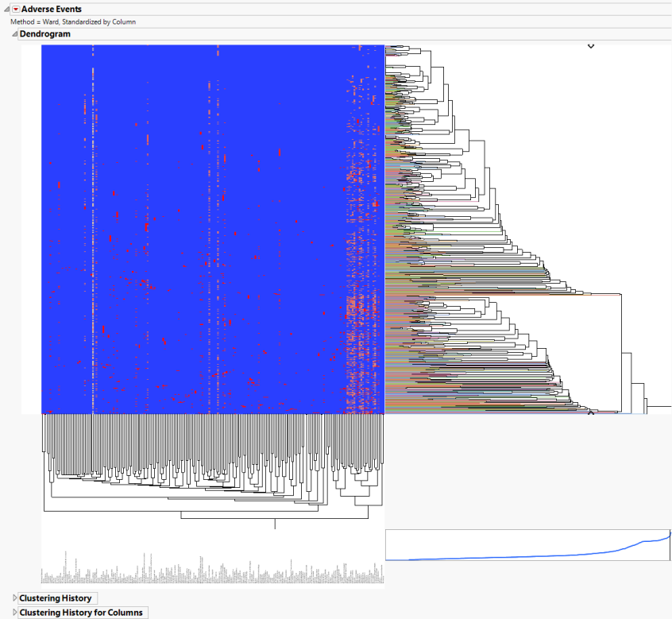Select the Method = Ward text line
The width and height of the screenshot is (672, 619).
pyautogui.click(x=73, y=22)
